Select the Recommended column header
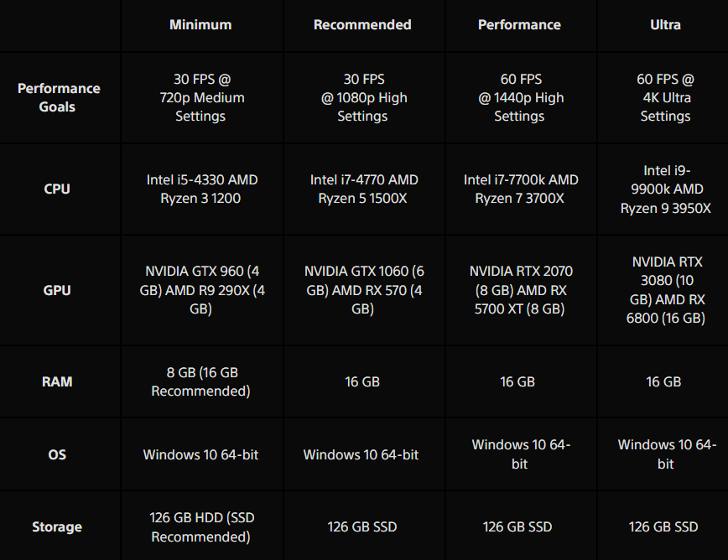The height and width of the screenshot is (560, 728). [x=362, y=24]
